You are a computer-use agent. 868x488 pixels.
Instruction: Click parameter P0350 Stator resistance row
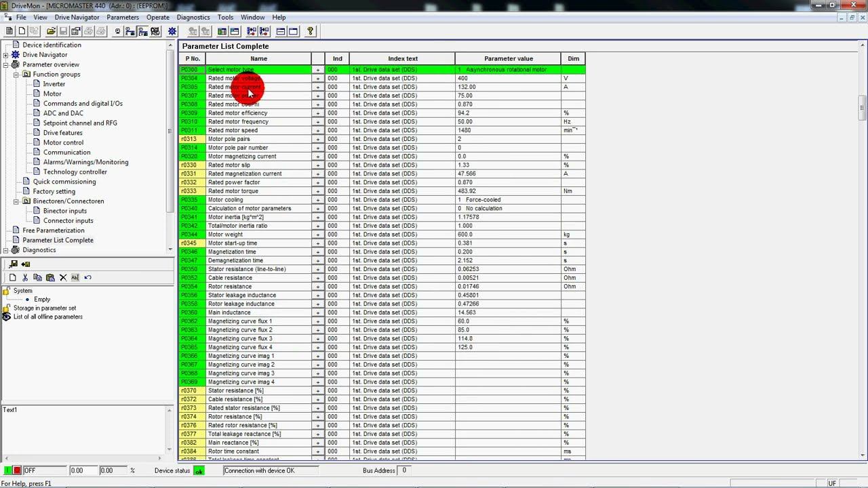(382, 269)
